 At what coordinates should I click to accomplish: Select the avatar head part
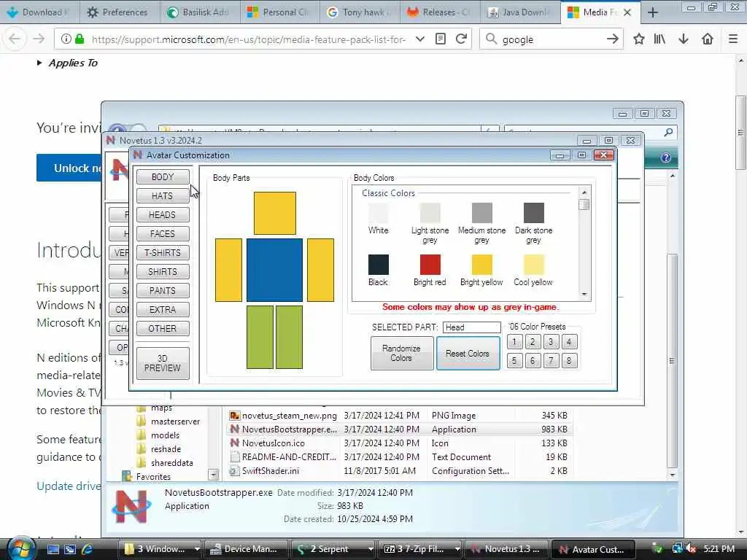(275, 214)
